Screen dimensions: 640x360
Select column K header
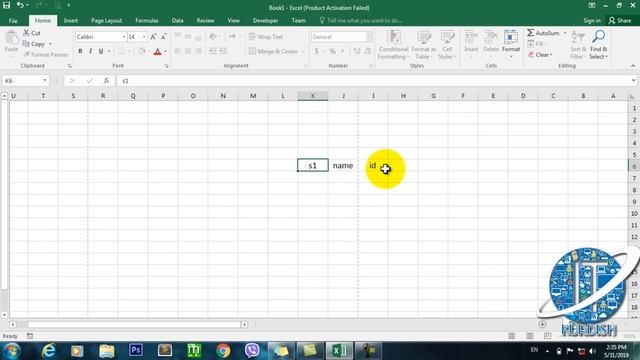click(x=313, y=96)
